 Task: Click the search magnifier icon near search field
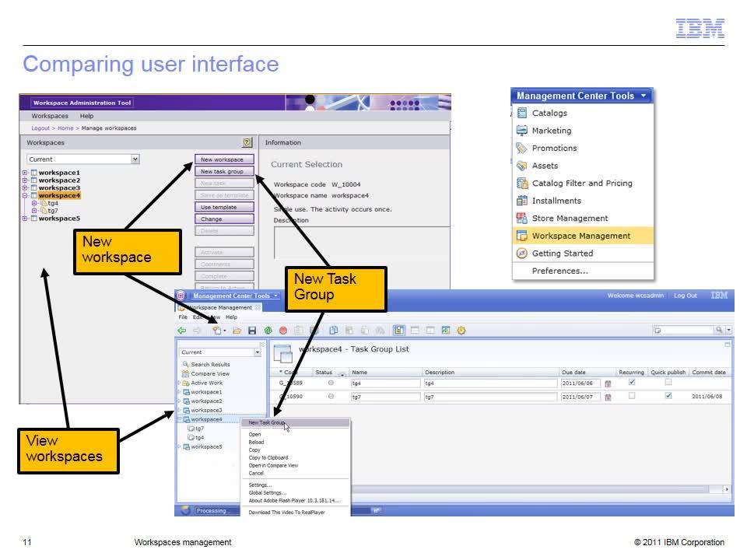(718, 330)
